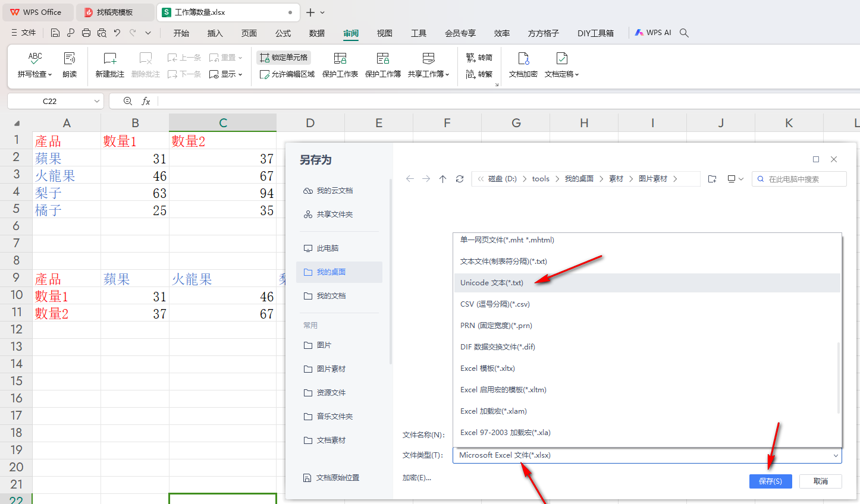Click the up-folder arrow in dialog
860x504 pixels.
(x=442, y=179)
